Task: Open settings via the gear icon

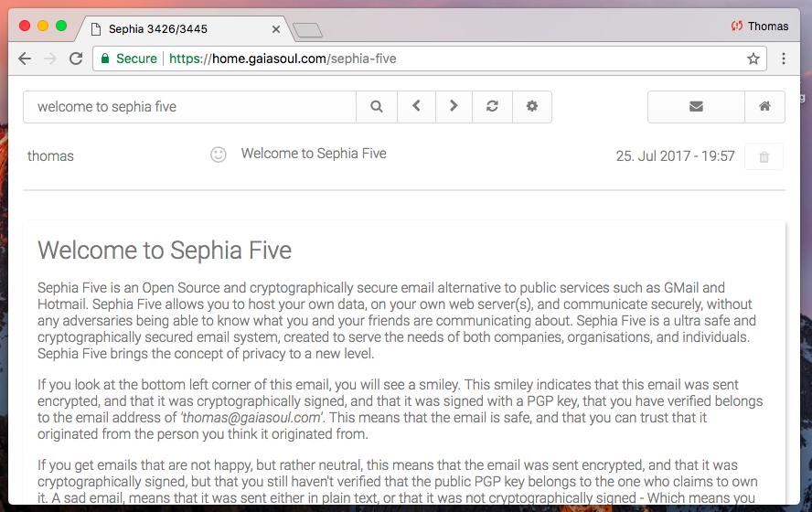Action: tap(532, 107)
